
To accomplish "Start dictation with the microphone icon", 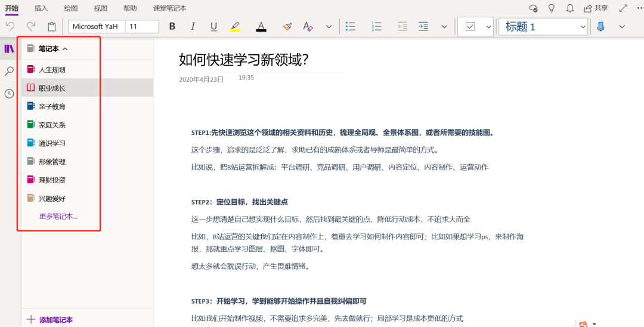I will click(601, 27).
